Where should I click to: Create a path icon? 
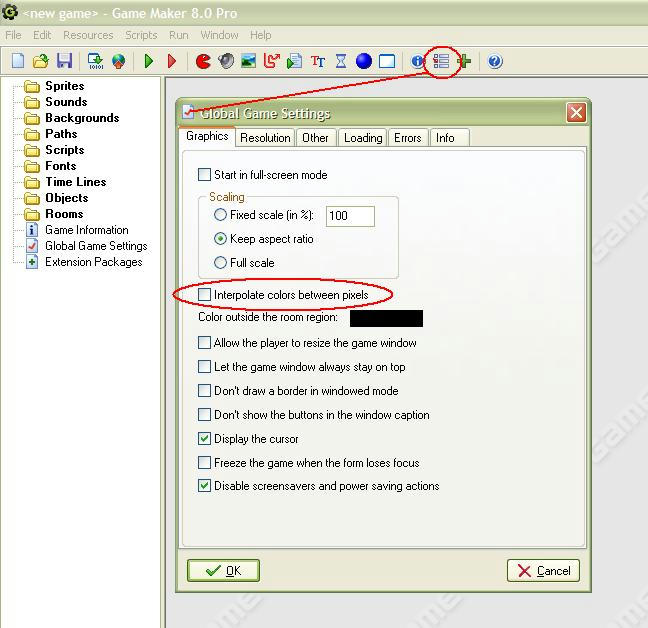(272, 61)
